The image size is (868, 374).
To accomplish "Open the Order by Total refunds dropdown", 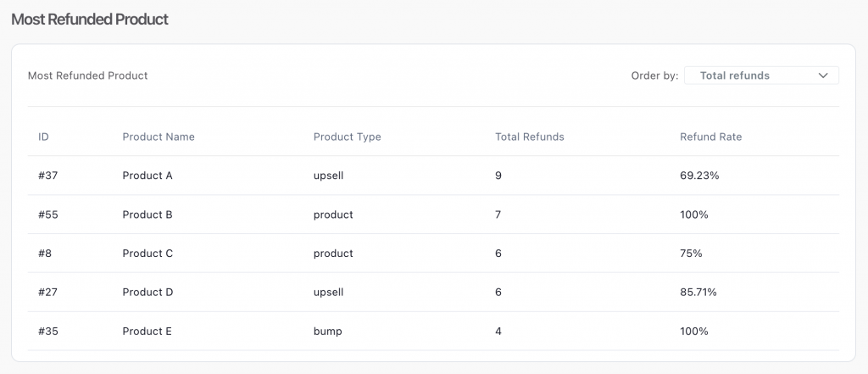I will coord(761,75).
